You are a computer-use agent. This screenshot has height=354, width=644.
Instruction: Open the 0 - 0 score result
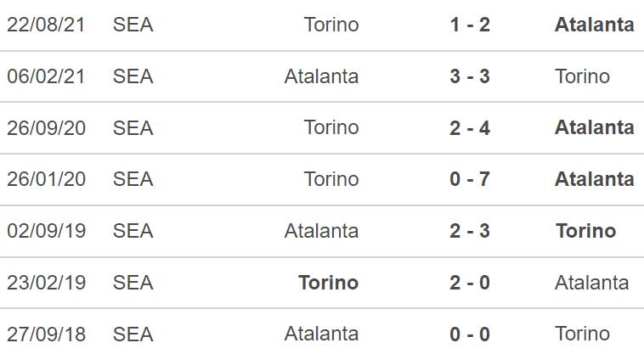coord(470,334)
